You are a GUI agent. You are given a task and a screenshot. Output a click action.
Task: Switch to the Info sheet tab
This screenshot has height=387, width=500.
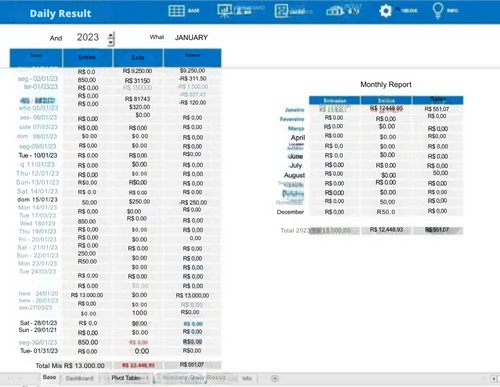pyautogui.click(x=247, y=378)
